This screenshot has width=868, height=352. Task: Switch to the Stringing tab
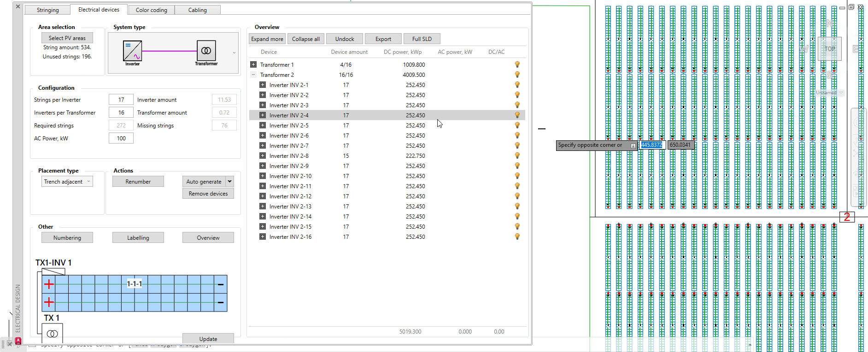47,10
